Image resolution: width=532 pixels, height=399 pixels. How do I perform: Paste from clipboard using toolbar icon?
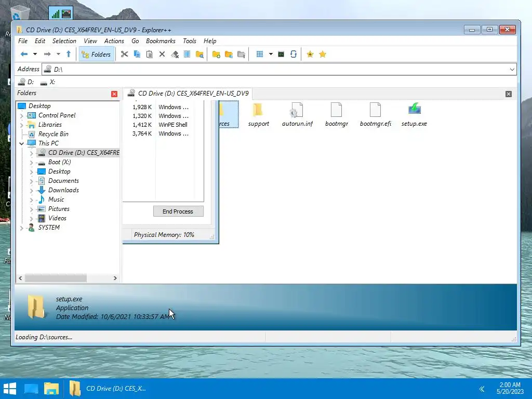tap(149, 54)
